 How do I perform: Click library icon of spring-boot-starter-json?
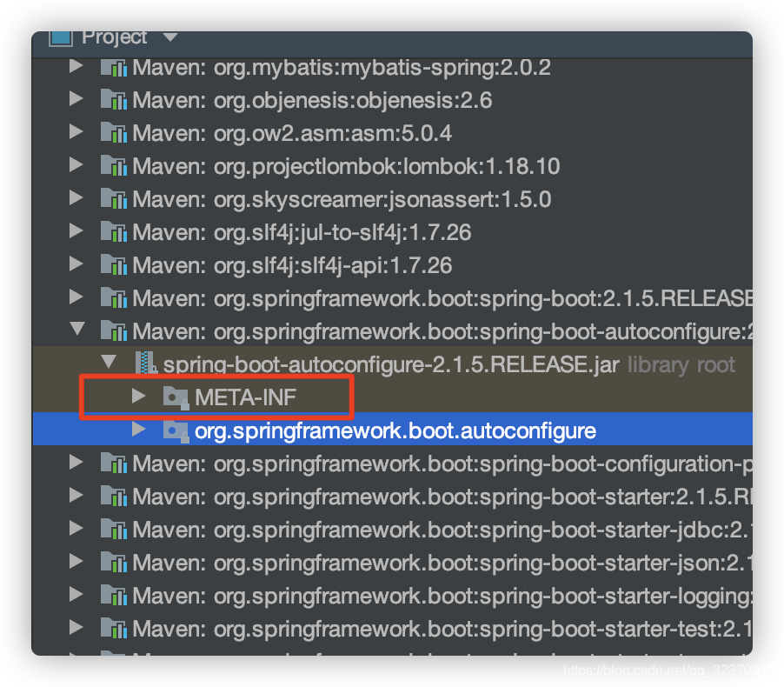tap(114, 563)
